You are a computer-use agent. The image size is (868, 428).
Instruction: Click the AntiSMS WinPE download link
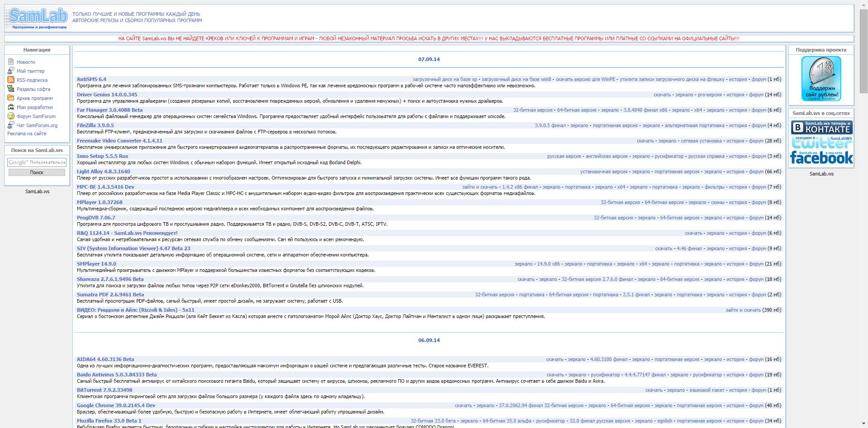click(585, 79)
